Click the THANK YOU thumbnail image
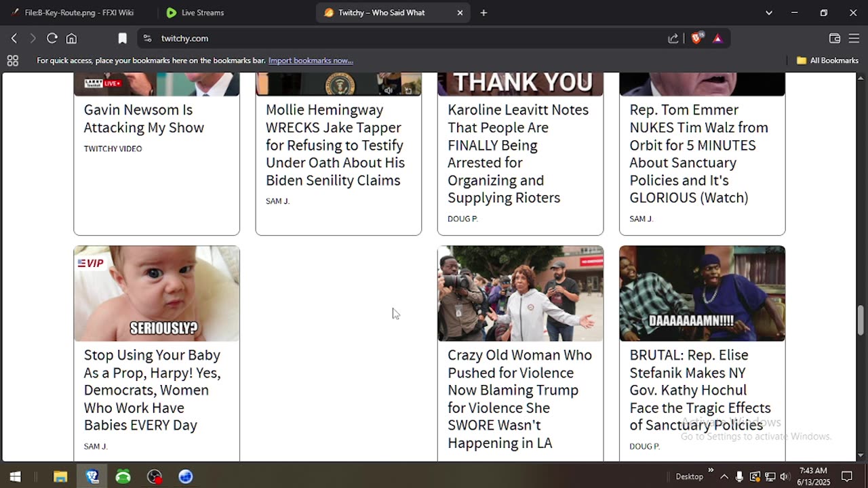The image size is (868, 488). tap(520, 84)
